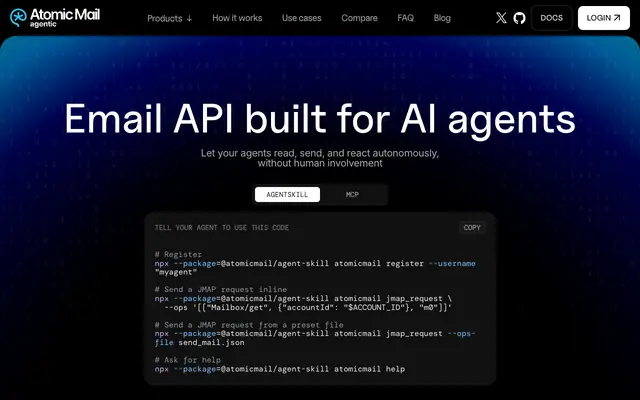Open the DOCS button
Screen dimensions: 640x400
pos(551,18)
